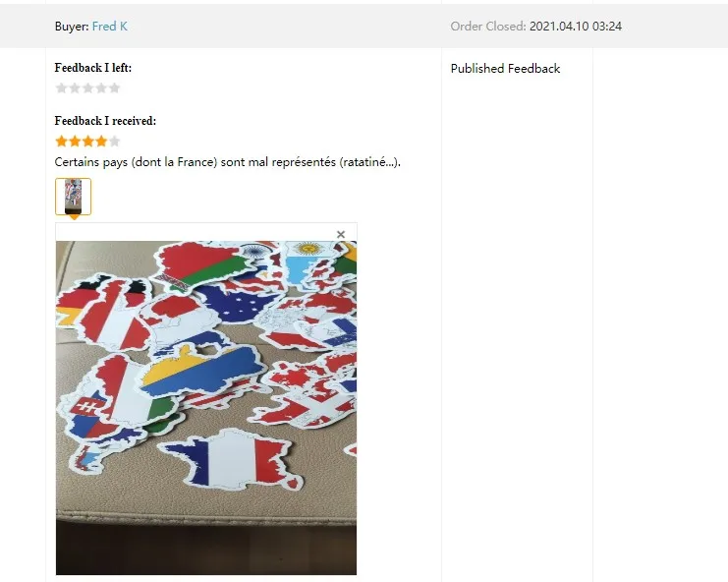Click the French review comment text
Viewport: 728px width, 582px height.
pos(228,162)
